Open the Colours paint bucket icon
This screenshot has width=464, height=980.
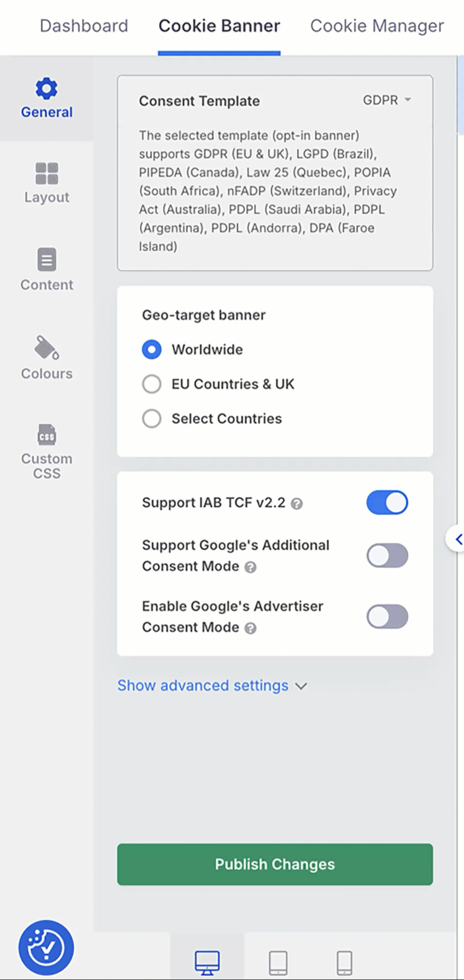pyautogui.click(x=47, y=348)
